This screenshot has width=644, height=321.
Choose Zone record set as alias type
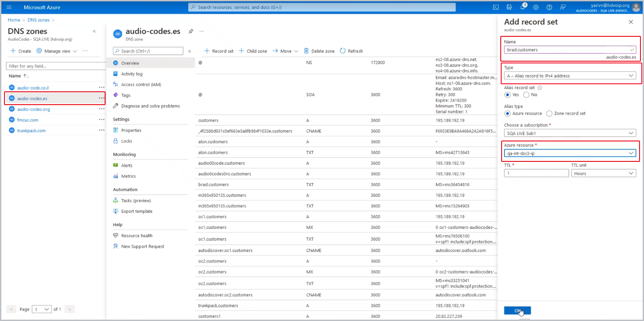[550, 113]
